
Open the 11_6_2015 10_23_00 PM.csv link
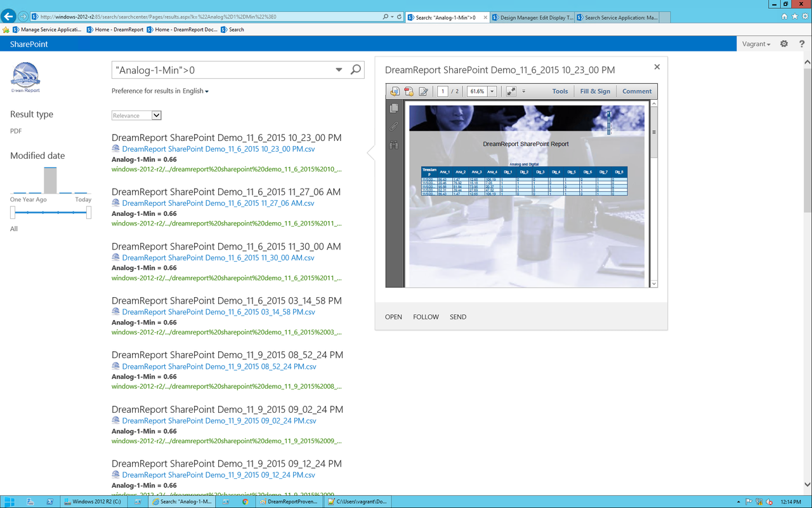(219, 149)
